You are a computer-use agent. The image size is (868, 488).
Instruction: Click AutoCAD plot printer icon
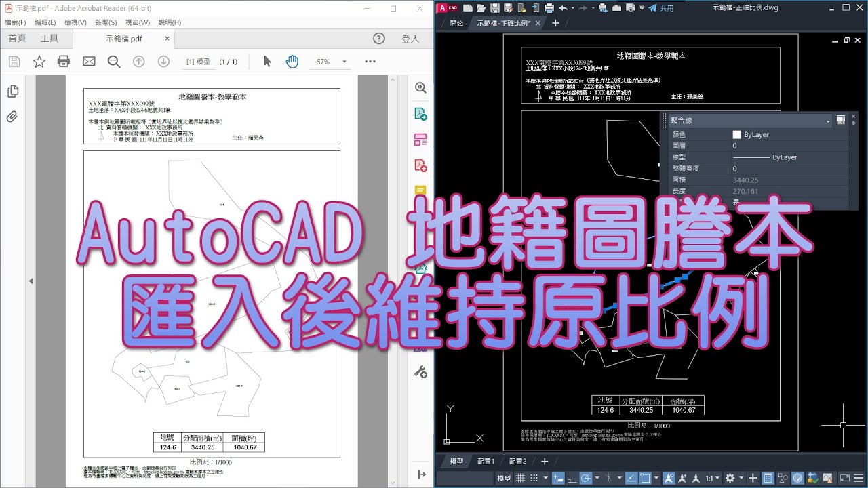[x=549, y=8]
